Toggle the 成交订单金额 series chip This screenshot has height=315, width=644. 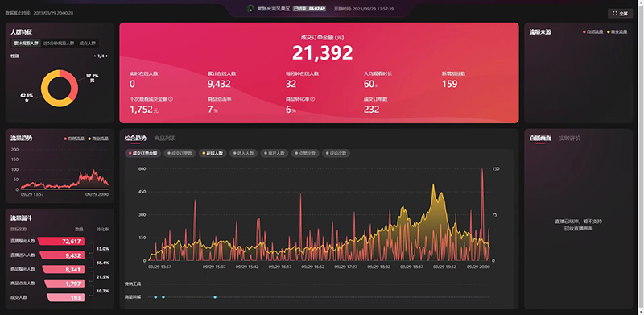142,153
